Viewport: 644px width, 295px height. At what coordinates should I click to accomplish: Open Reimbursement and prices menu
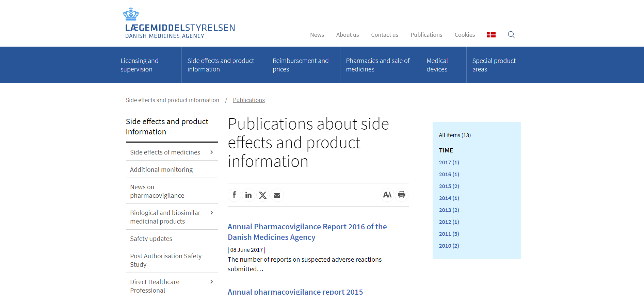(x=300, y=65)
